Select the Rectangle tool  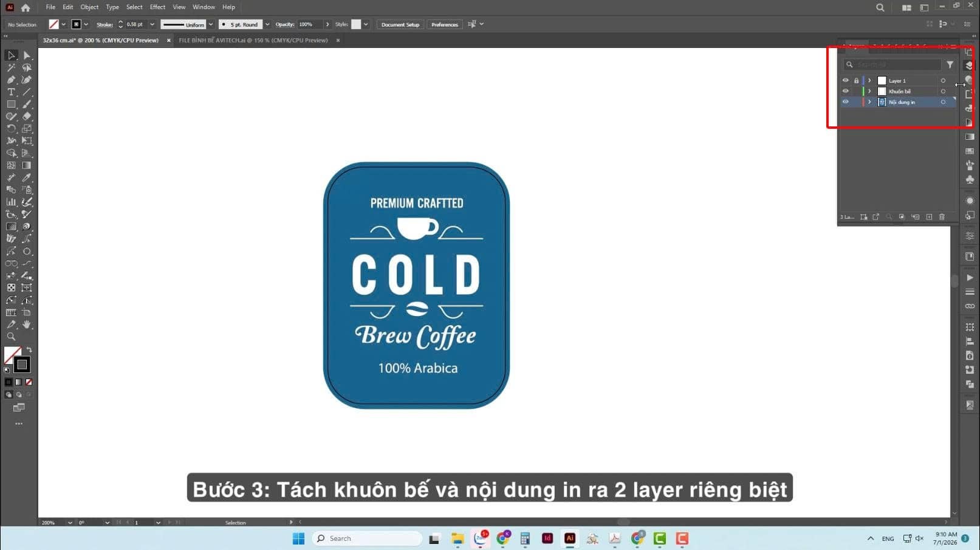pos(11,104)
